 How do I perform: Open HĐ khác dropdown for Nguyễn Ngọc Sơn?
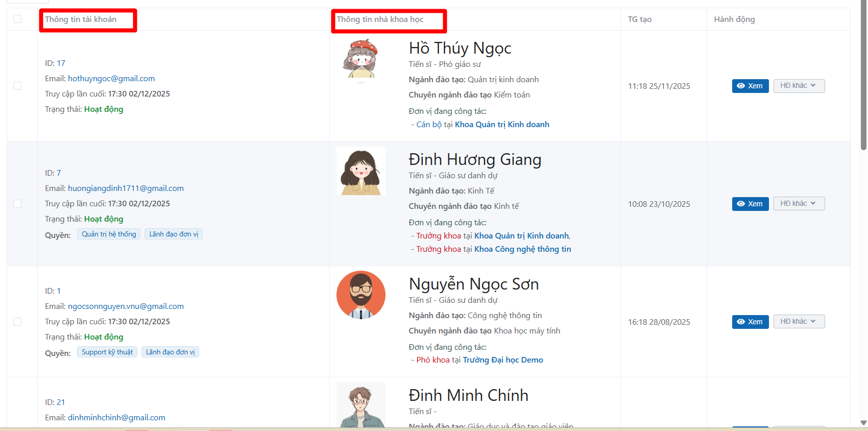[799, 322]
